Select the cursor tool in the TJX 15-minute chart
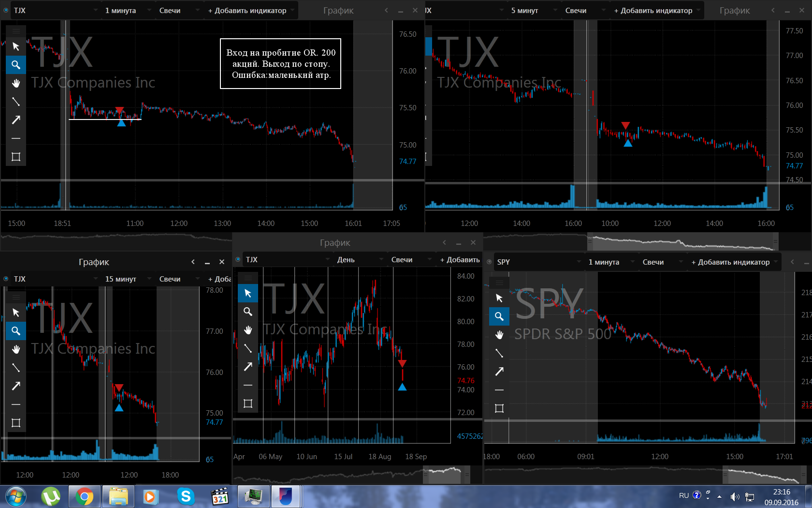The width and height of the screenshot is (812, 508). point(16,313)
